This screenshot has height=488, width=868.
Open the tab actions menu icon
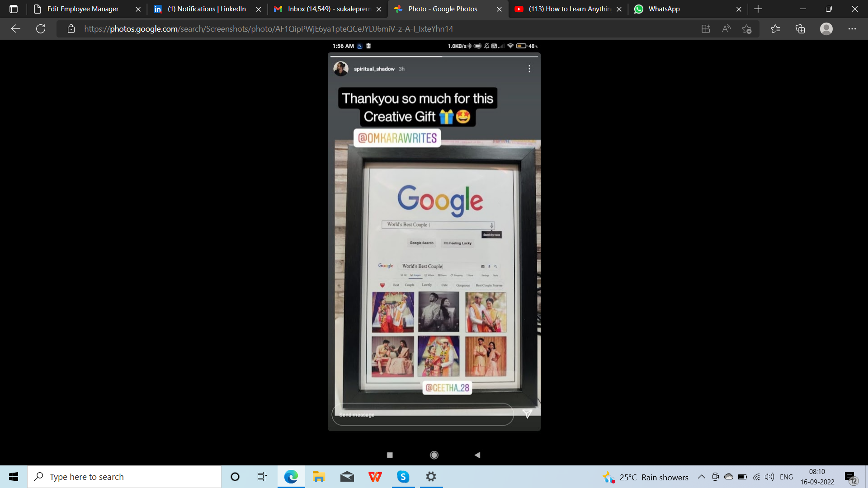tap(14, 9)
